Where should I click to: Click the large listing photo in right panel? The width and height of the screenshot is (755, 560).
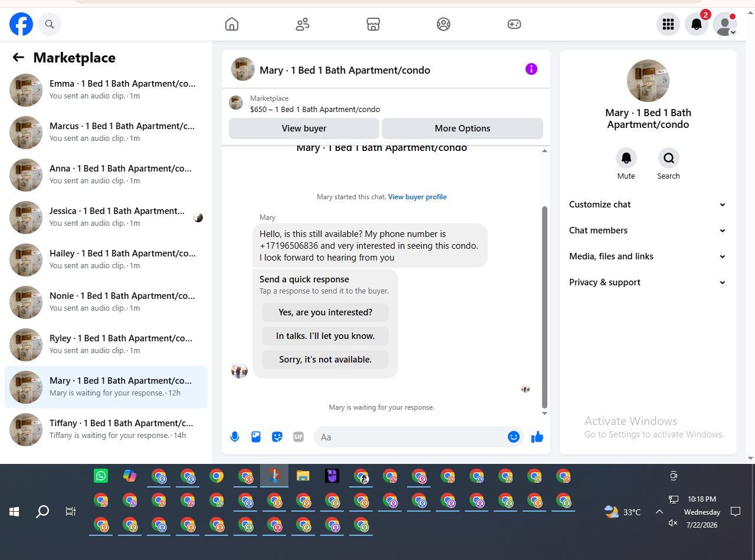coord(648,81)
